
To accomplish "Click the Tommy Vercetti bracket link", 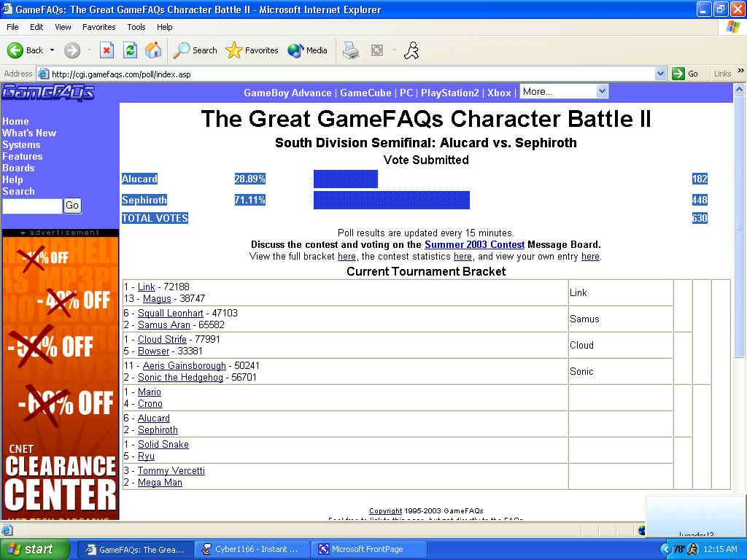I will click(x=171, y=470).
